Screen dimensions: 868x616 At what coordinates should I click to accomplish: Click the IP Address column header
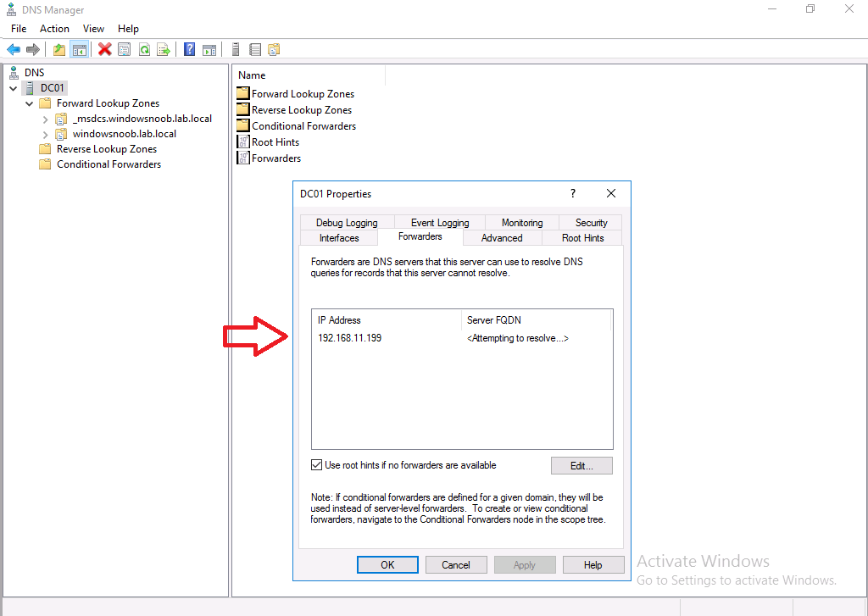click(387, 320)
